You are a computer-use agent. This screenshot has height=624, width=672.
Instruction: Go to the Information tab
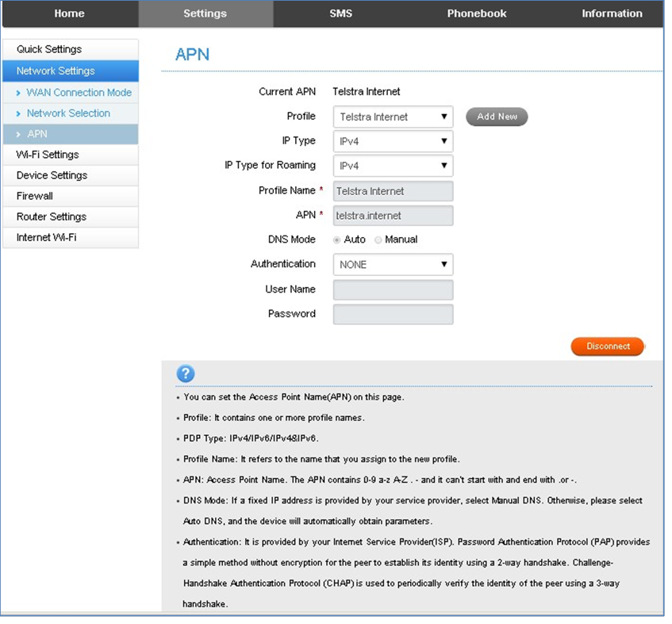click(x=612, y=13)
